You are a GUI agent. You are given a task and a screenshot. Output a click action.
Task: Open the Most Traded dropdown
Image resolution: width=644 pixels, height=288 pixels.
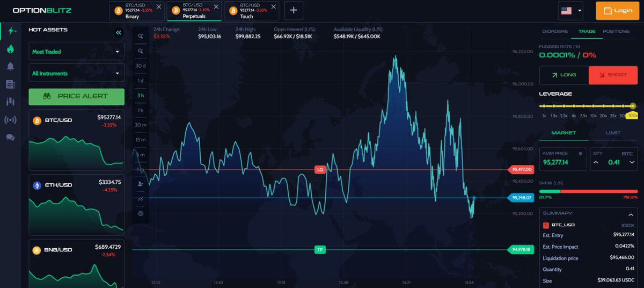(76, 52)
